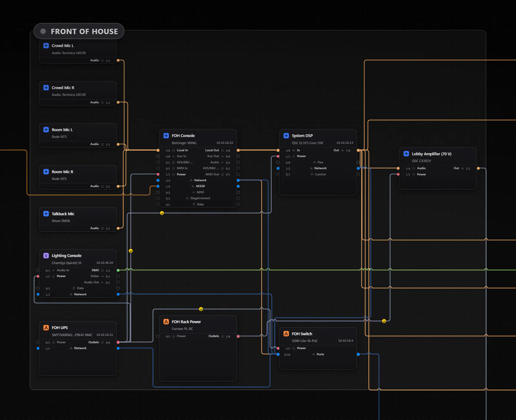
Task: Click the Crowd Mic L Audio output port
Action: (x=118, y=60)
